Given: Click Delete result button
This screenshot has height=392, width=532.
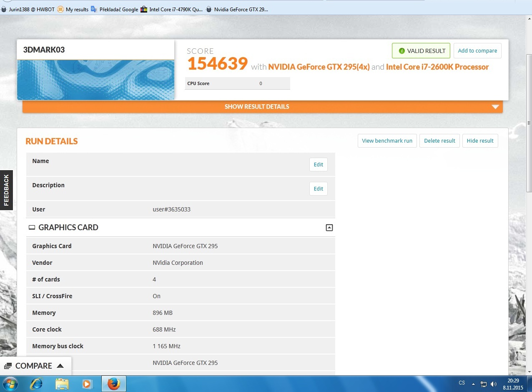Looking at the screenshot, I should pos(439,141).
